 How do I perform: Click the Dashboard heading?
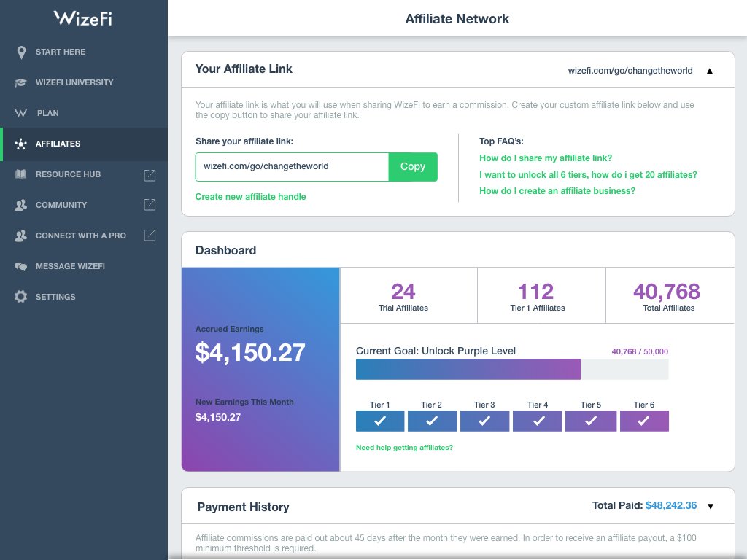pyautogui.click(x=226, y=251)
